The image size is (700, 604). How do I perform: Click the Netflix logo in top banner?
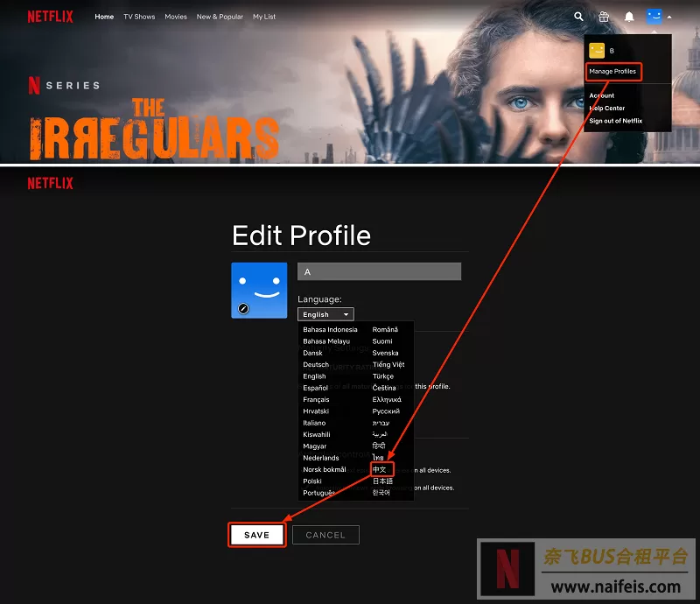pos(50,17)
